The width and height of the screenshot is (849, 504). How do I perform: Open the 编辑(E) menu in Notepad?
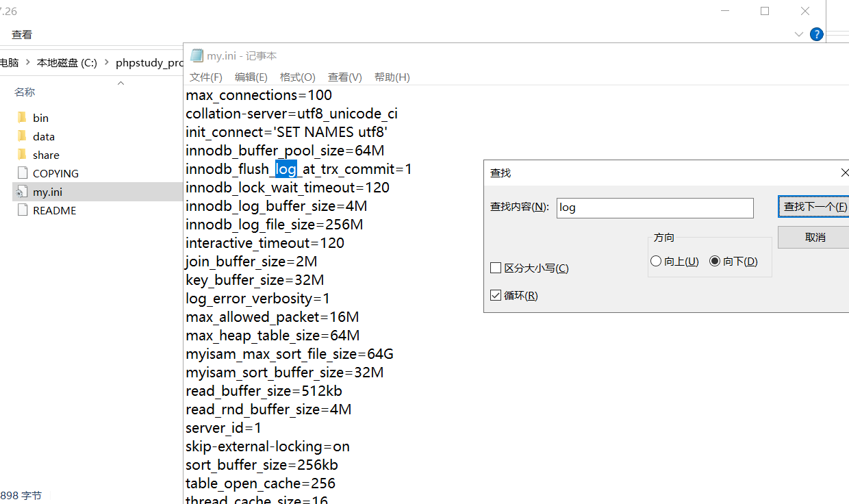(251, 77)
